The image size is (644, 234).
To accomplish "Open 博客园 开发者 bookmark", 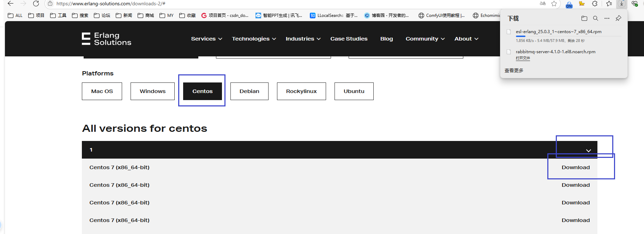I will tap(386, 16).
